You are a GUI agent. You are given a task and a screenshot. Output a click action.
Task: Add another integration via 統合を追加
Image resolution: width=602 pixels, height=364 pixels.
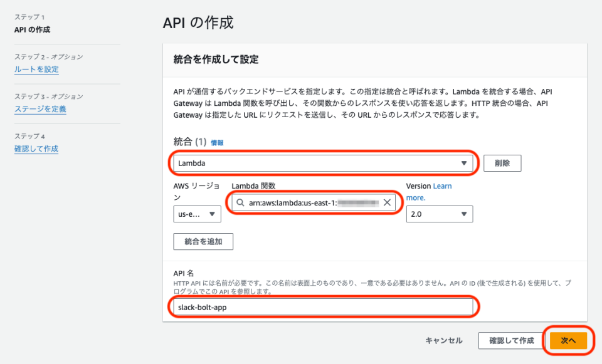[203, 241]
